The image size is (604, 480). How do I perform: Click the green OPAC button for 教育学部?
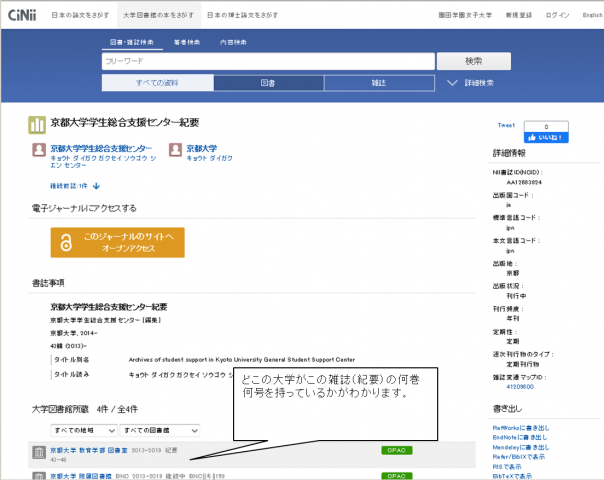point(397,450)
